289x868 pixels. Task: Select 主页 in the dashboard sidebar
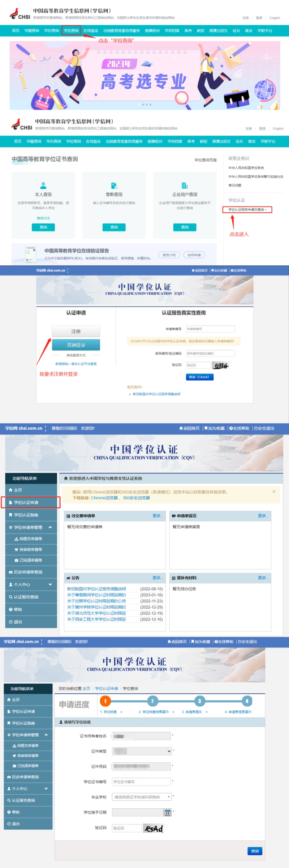click(31, 490)
